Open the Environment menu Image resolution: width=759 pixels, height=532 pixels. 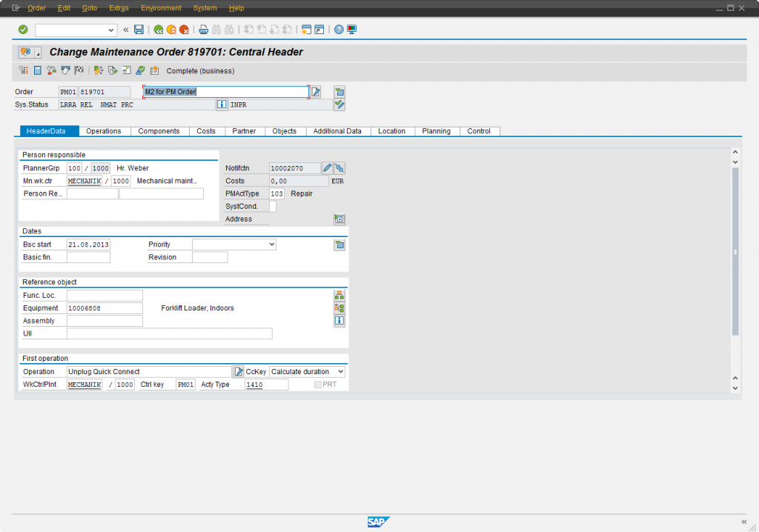161,8
